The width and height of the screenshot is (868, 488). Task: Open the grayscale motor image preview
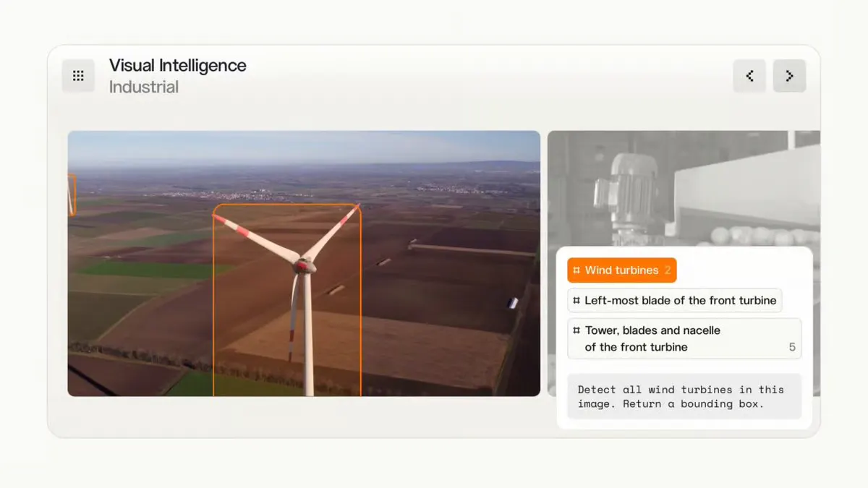pos(684,188)
